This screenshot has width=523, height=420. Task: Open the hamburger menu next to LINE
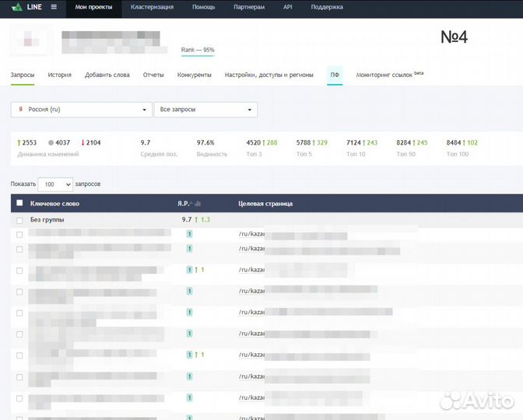(x=54, y=7)
